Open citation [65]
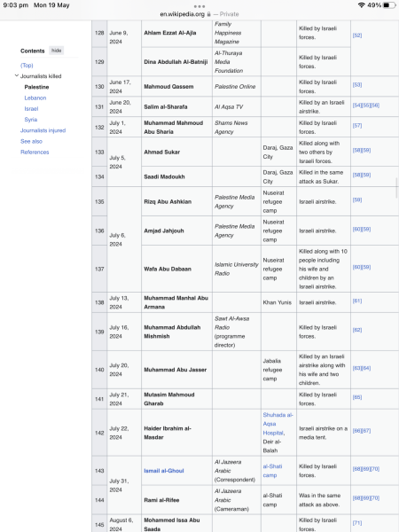The height and width of the screenshot is (532, 399). 357,397
